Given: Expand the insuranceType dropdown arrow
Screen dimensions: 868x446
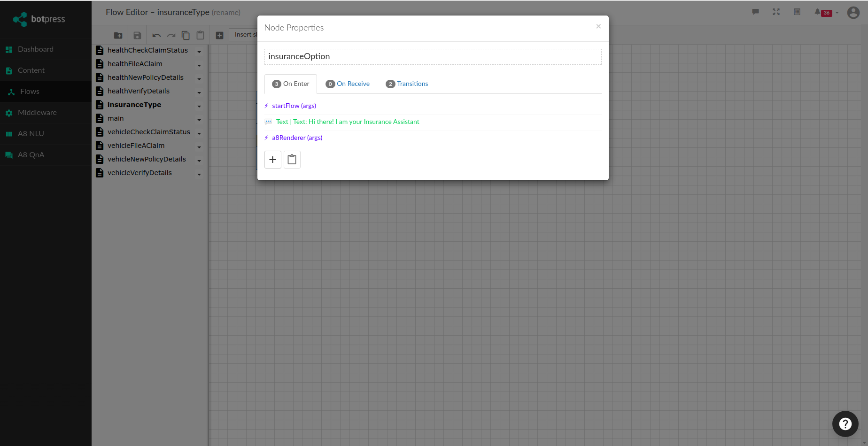Looking at the screenshot, I should (199, 106).
